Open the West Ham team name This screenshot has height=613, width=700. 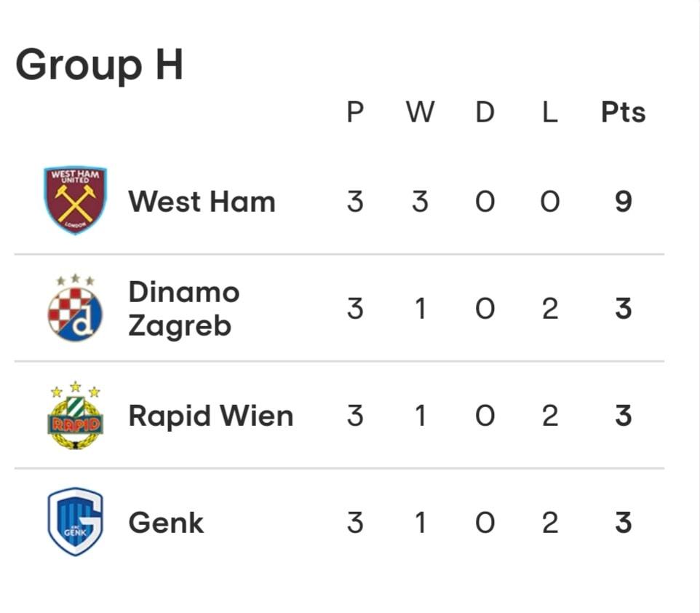(x=202, y=202)
